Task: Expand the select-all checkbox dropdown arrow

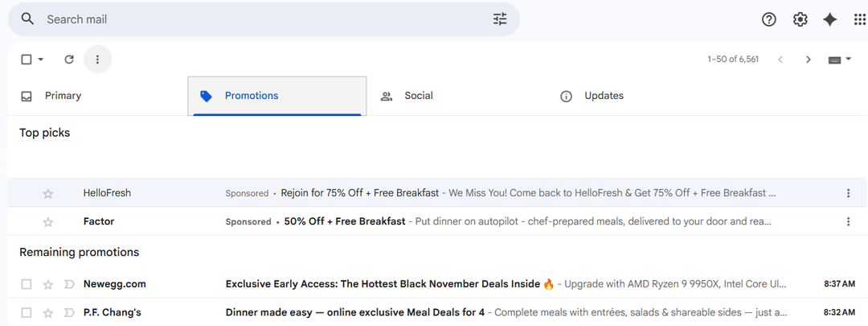Action: [41, 60]
